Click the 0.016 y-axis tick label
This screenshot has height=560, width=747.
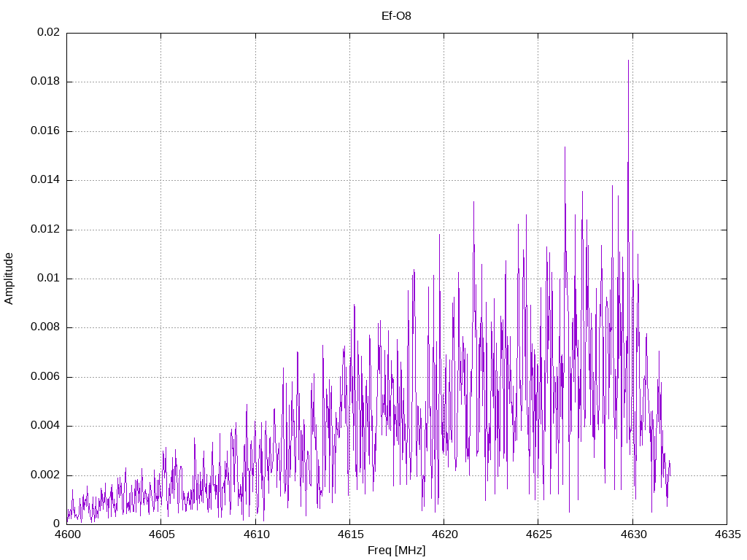tap(45, 131)
